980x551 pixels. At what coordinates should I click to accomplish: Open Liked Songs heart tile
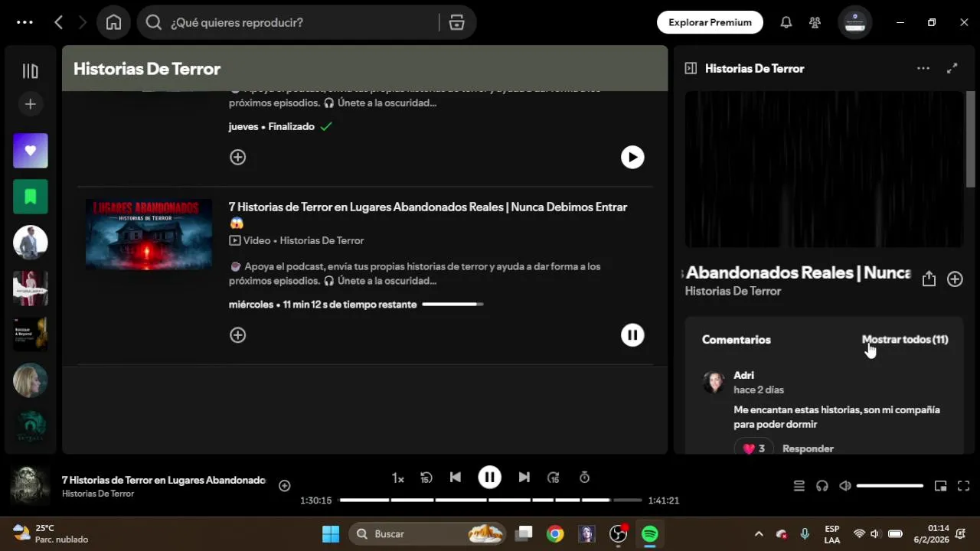tap(31, 151)
